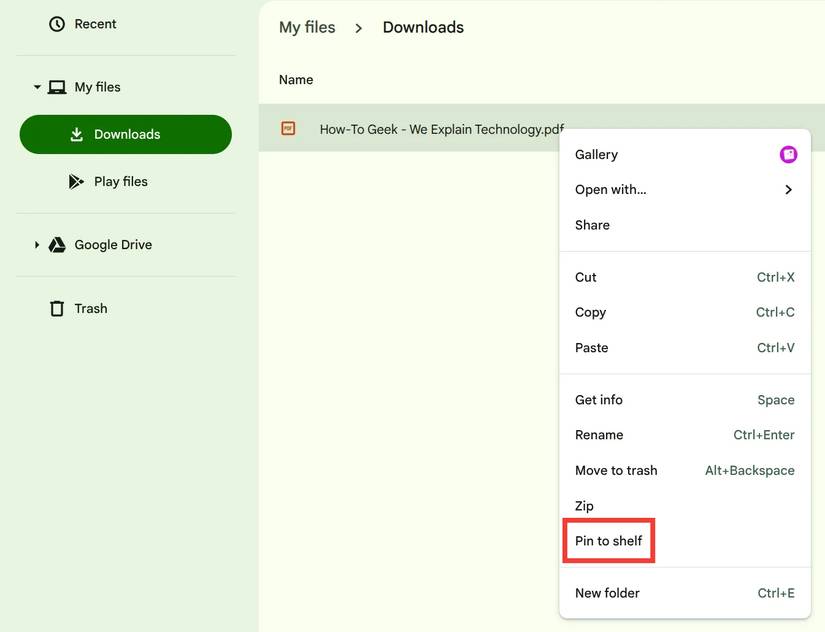Screen dimensions: 825x632
Task: Sort files by the Name column
Action: [296, 79]
